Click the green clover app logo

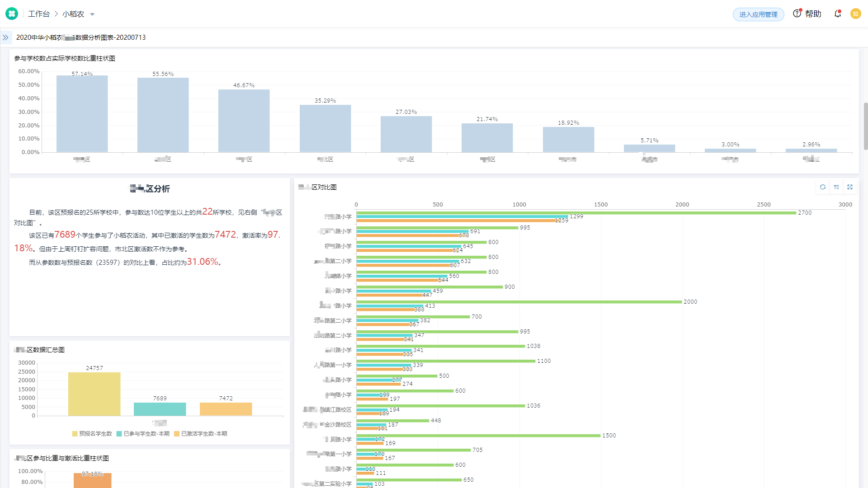coord(12,14)
